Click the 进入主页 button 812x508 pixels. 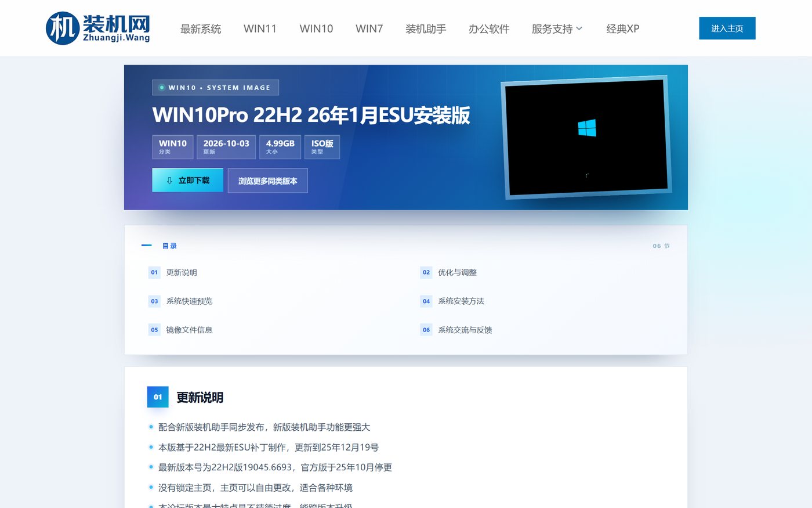coord(727,28)
